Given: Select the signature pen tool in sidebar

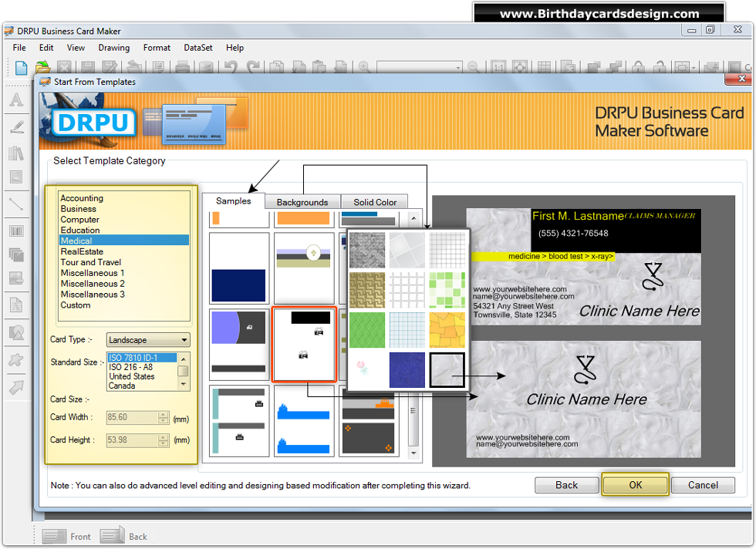Looking at the screenshot, I should [16, 126].
